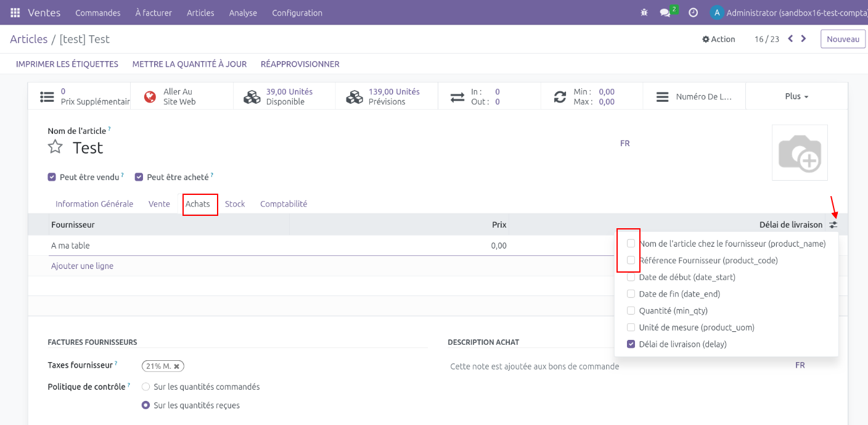Enable Référence Fournisseur (product_code) column

pos(631,260)
